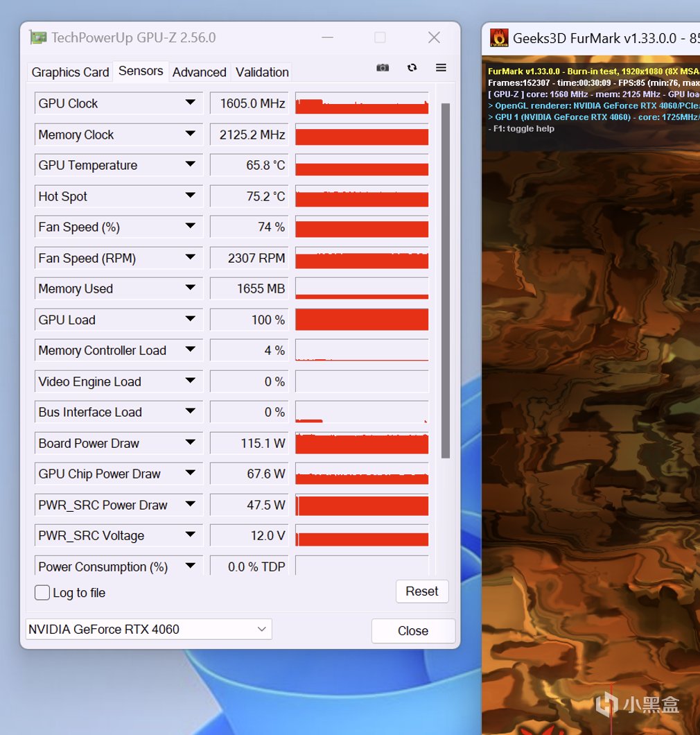
Task: Open the GPU Load sensor dropdown
Action: [x=190, y=319]
